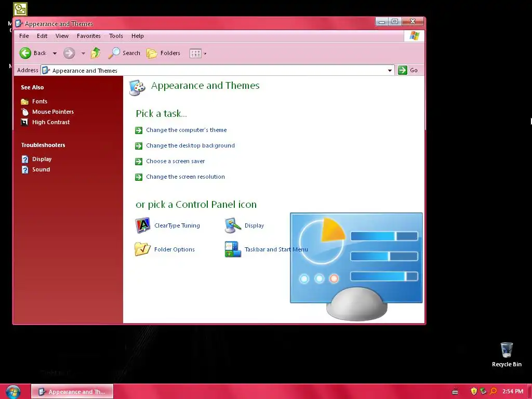Click the Mouse Pointers mouse icon
Image resolution: width=532 pixels, height=399 pixels.
coord(24,112)
